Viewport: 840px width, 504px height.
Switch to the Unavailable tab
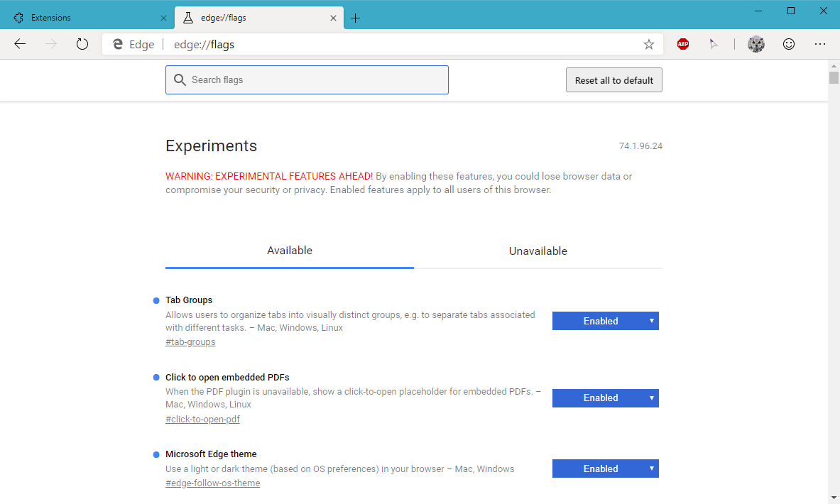pyautogui.click(x=538, y=251)
